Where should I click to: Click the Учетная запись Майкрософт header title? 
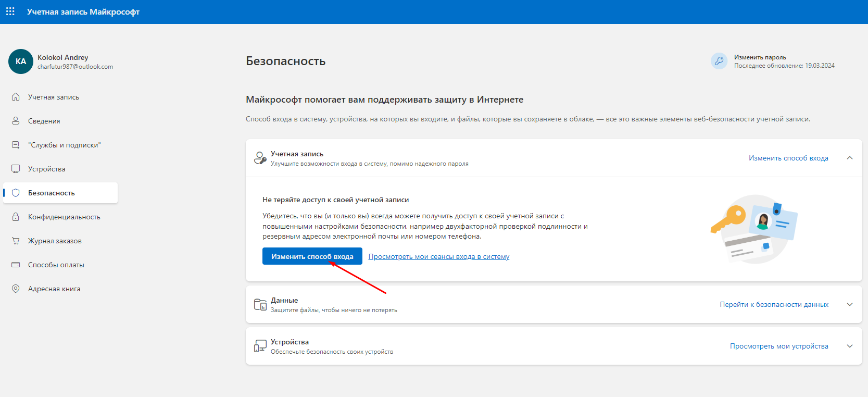83,11
